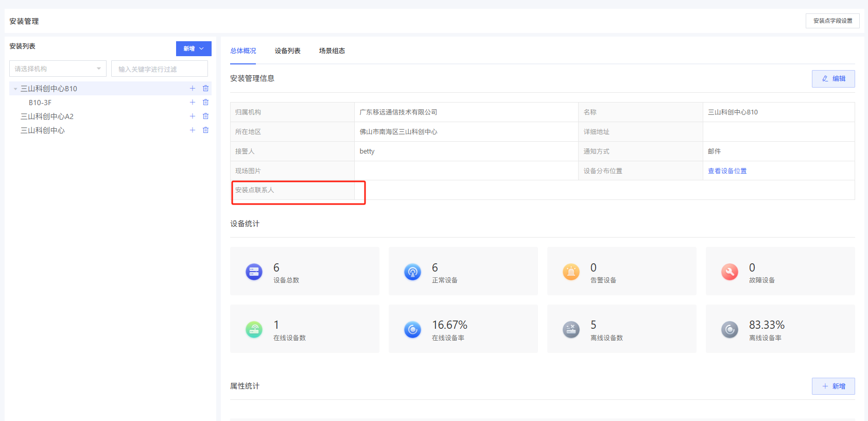Click the plus icon beside 三山科创中心B10
The width and height of the screenshot is (868, 421).
[x=193, y=89]
